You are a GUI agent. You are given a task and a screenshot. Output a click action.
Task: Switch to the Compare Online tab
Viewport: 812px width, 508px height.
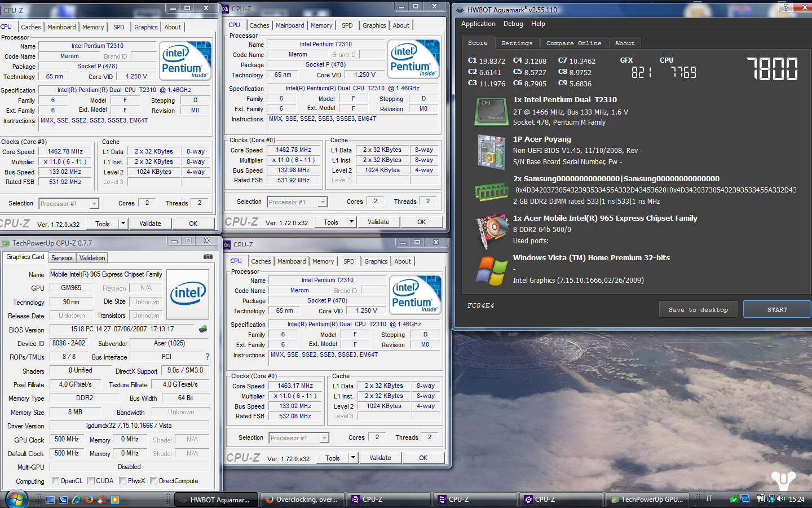point(573,43)
